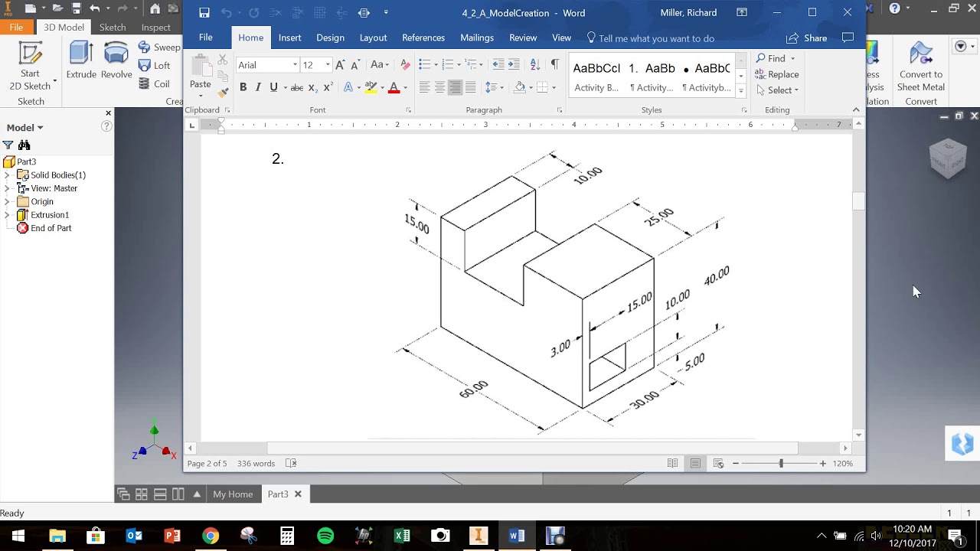Apply the yellow text highlight color

pyautogui.click(x=371, y=87)
